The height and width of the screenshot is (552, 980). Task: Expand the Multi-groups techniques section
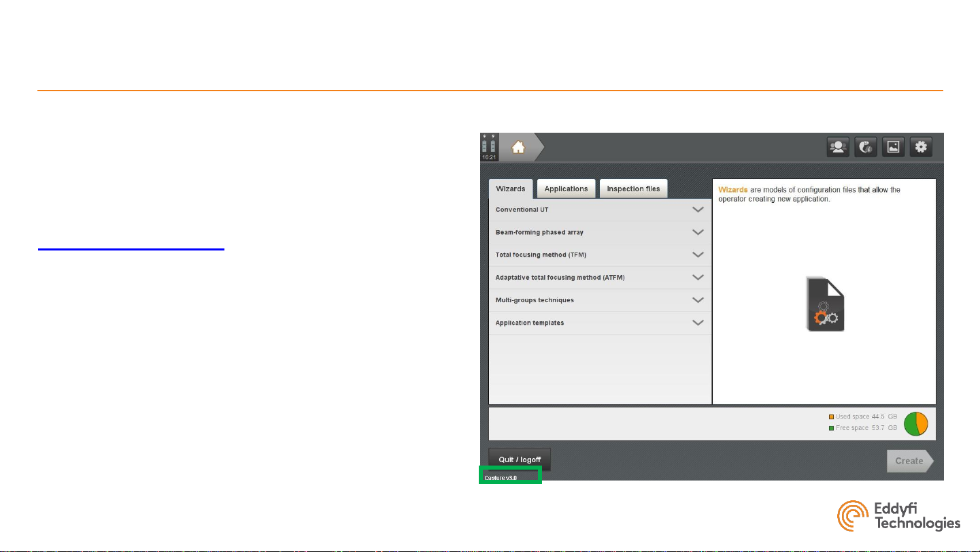698,300
